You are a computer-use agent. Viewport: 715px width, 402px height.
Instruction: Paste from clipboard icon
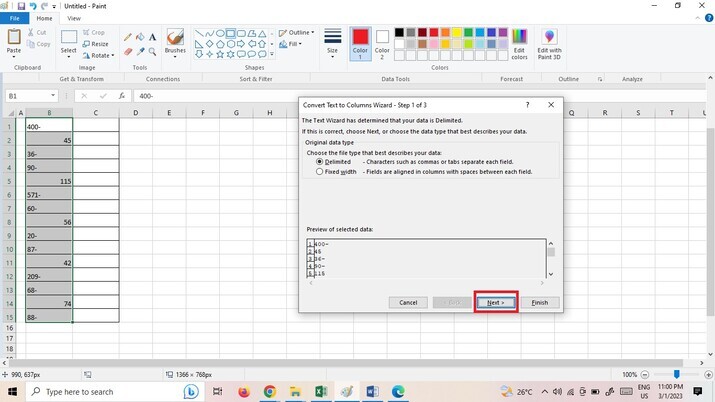point(14,36)
